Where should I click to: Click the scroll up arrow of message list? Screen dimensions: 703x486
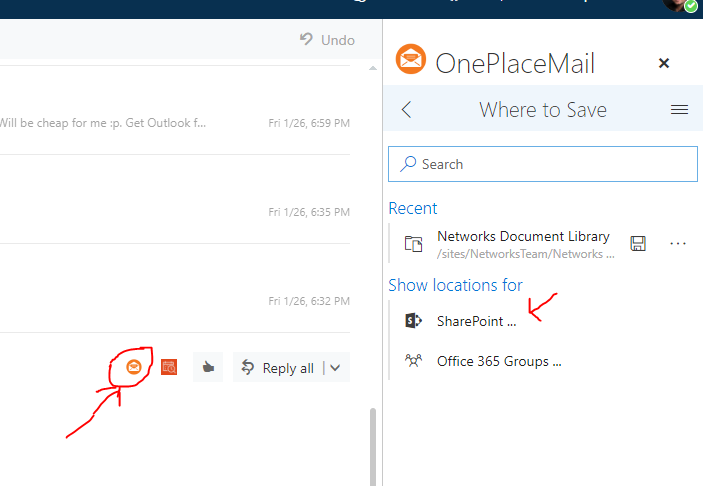click(x=373, y=68)
